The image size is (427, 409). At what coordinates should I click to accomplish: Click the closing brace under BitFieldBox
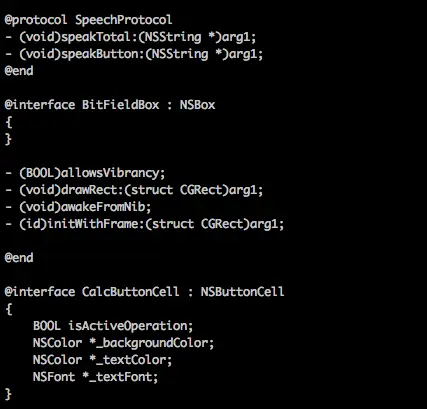(x=9, y=139)
